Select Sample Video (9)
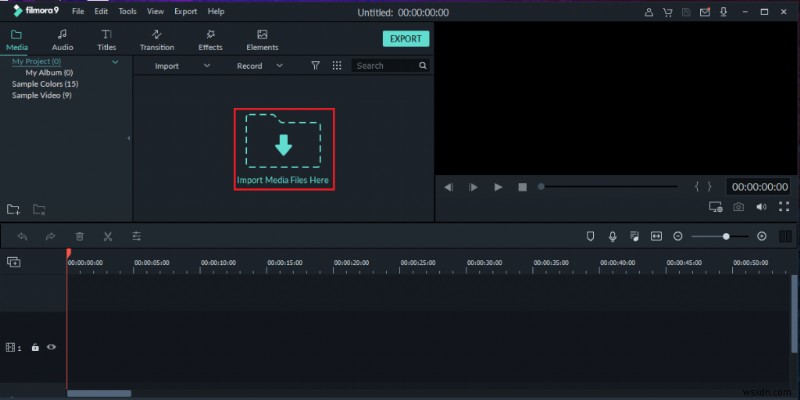This screenshot has height=400, width=800. coord(42,95)
